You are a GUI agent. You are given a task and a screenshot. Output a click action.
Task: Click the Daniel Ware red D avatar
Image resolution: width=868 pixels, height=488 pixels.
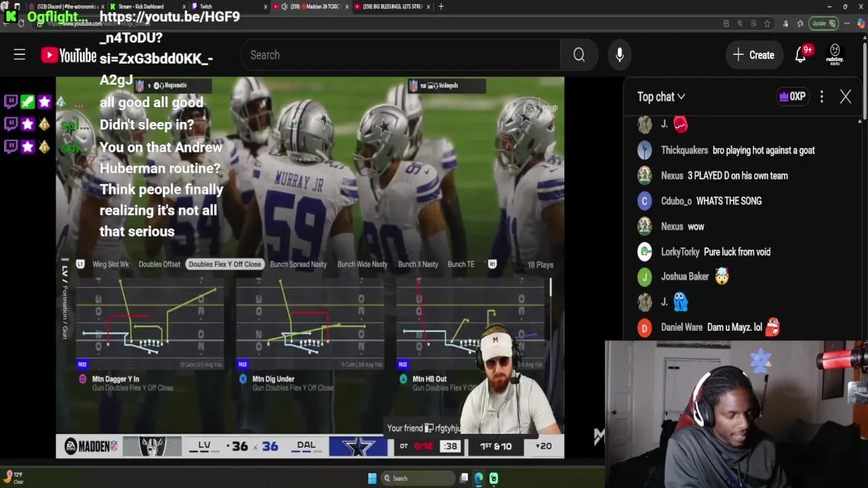[644, 328]
